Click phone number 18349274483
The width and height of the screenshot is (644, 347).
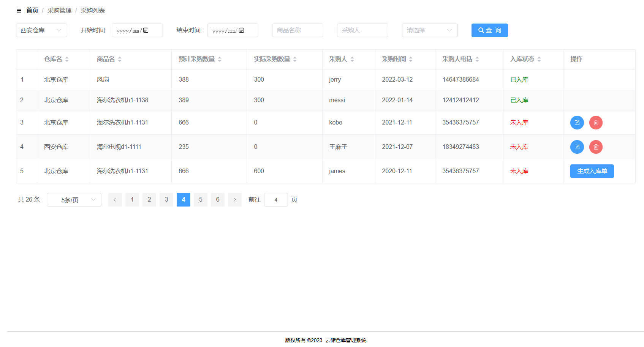click(460, 147)
